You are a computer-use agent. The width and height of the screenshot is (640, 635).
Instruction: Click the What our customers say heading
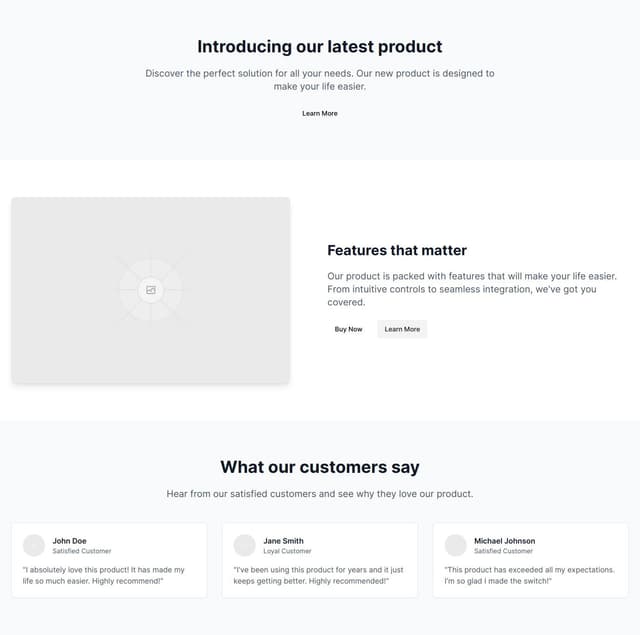pyautogui.click(x=320, y=467)
